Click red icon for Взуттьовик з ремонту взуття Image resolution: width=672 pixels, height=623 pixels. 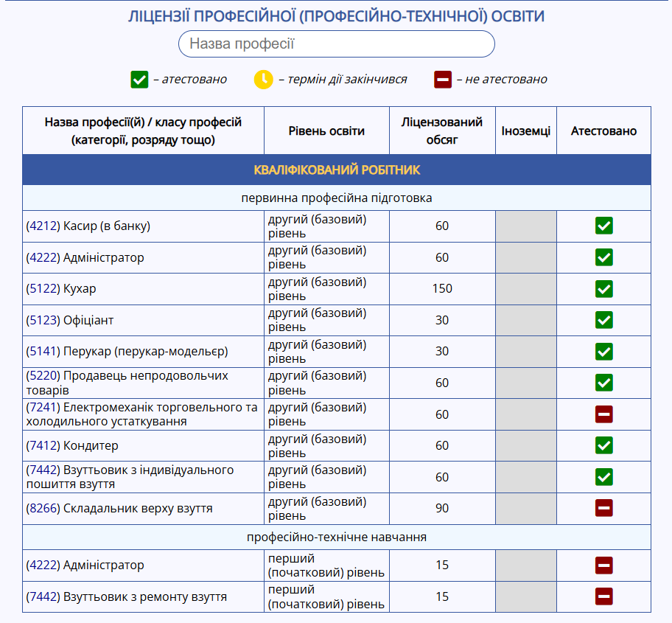(x=603, y=596)
